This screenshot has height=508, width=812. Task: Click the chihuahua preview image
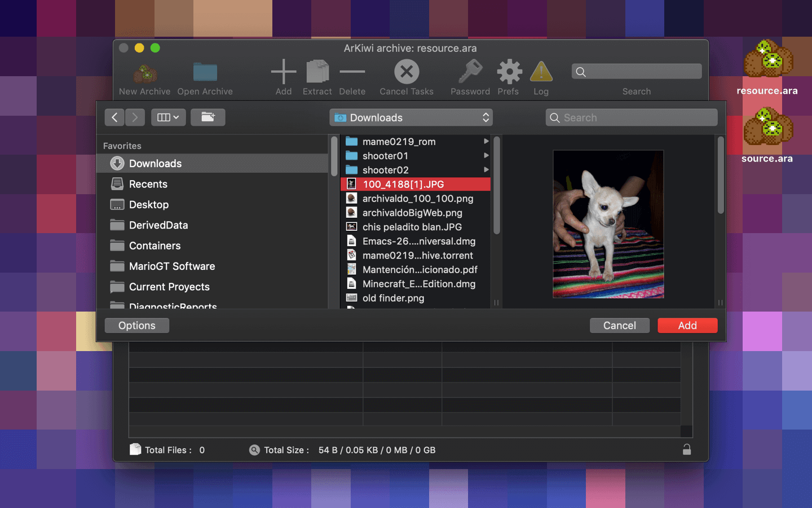point(608,224)
